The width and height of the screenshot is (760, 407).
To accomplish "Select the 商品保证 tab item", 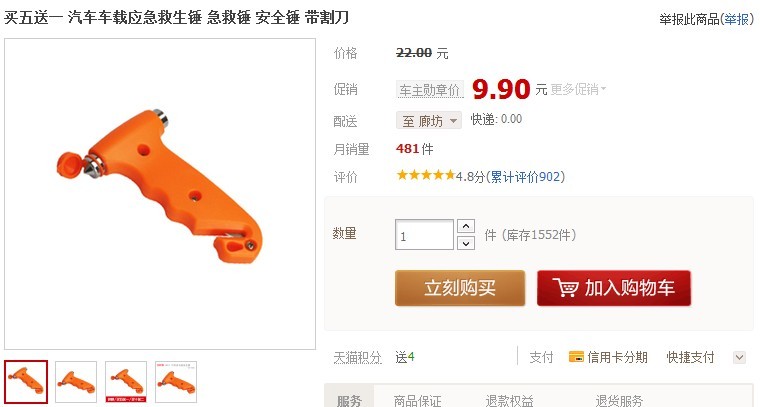I will tap(417, 401).
